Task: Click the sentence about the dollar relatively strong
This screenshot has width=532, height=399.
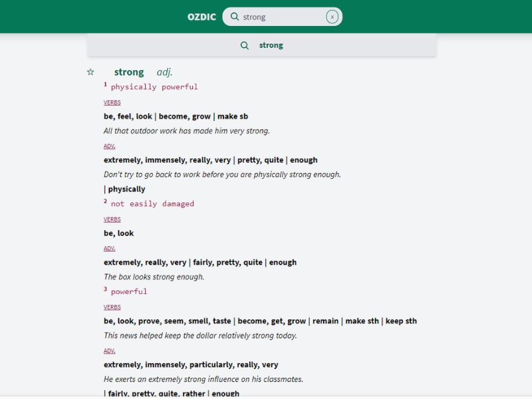Action: pyautogui.click(x=200, y=336)
